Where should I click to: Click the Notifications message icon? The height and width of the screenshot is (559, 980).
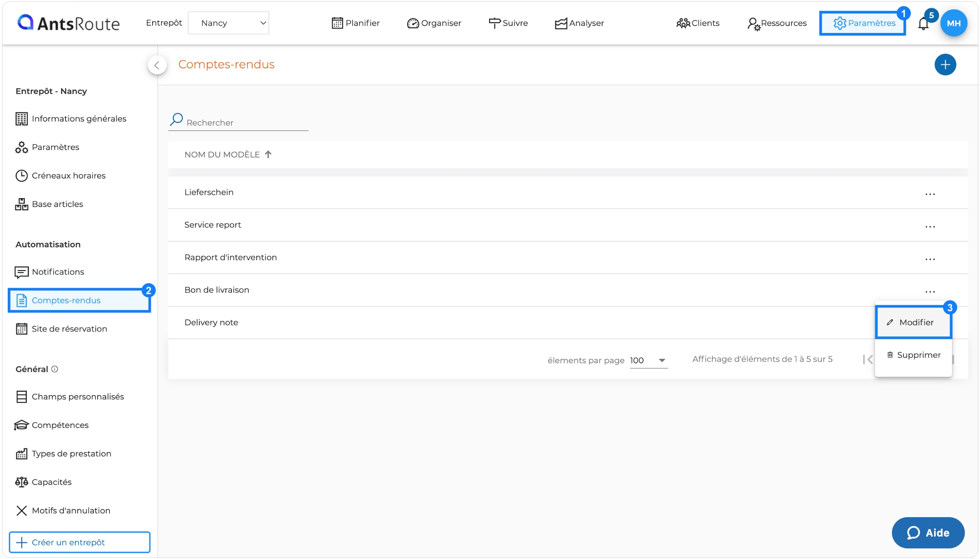point(22,272)
